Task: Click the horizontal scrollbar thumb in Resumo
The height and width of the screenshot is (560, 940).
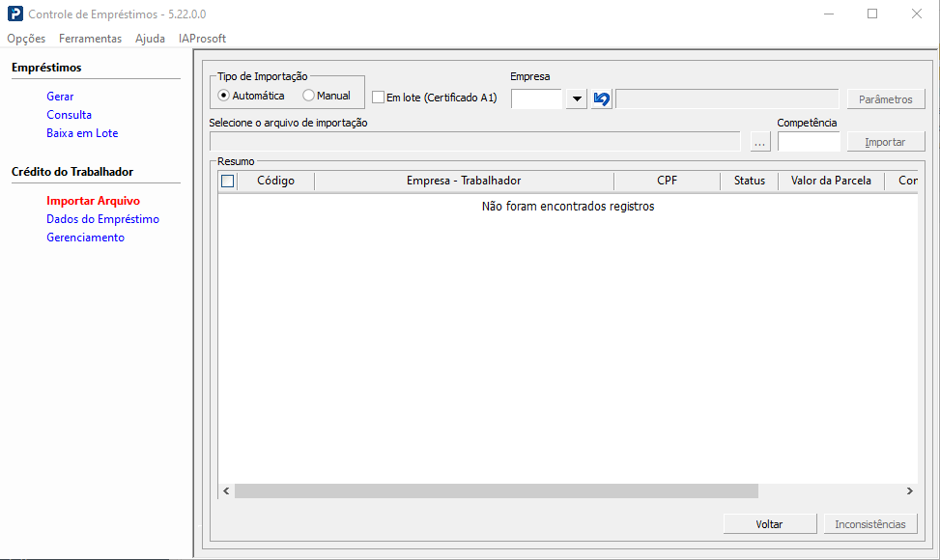Action: (x=497, y=491)
